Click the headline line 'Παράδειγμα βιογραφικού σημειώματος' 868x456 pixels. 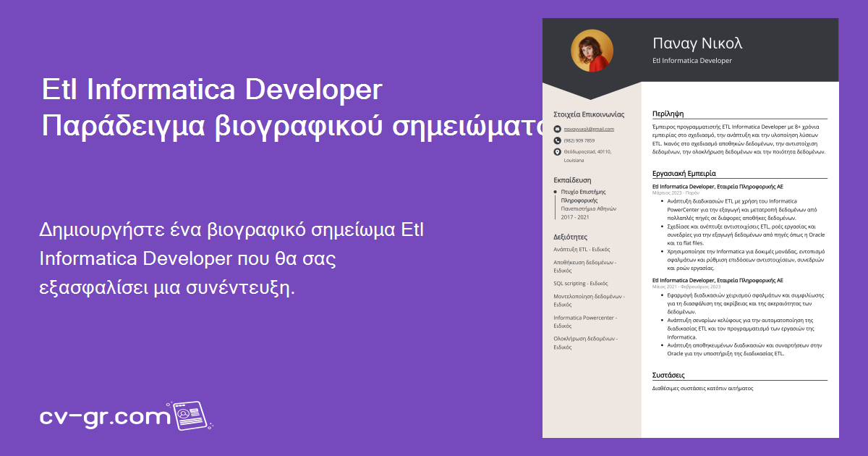click(x=293, y=125)
